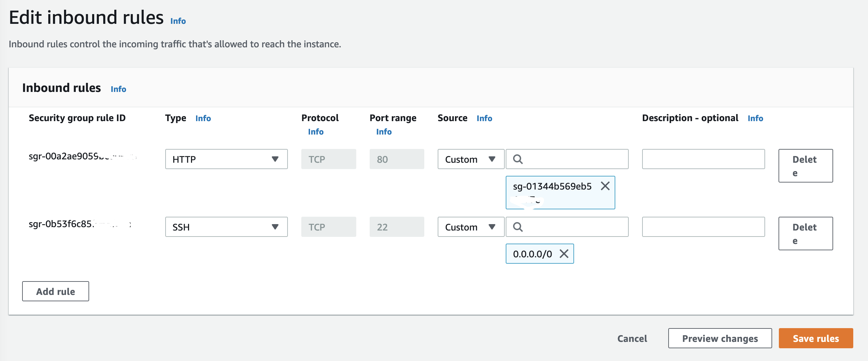Cancel editing inbound rules

632,339
